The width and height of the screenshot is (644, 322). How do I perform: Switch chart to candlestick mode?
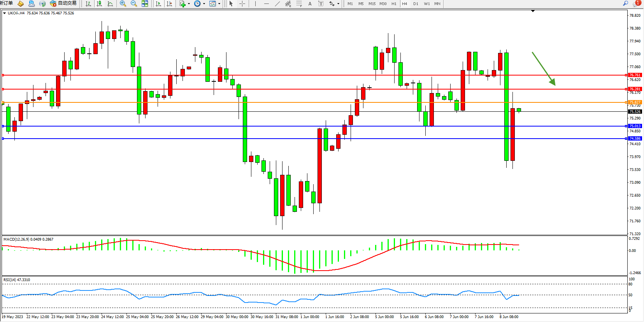click(x=99, y=4)
